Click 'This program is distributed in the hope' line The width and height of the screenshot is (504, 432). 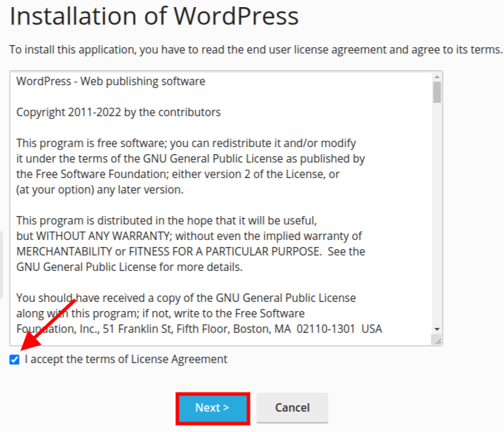(x=167, y=221)
